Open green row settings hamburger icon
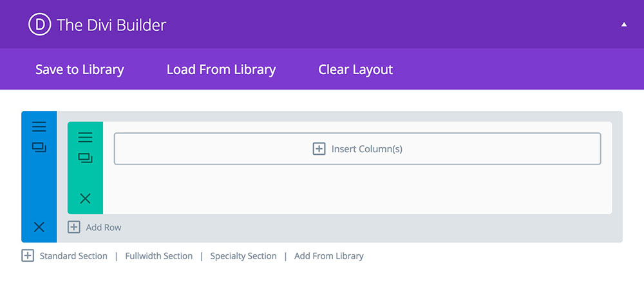Image resolution: width=644 pixels, height=296 pixels. [85, 137]
